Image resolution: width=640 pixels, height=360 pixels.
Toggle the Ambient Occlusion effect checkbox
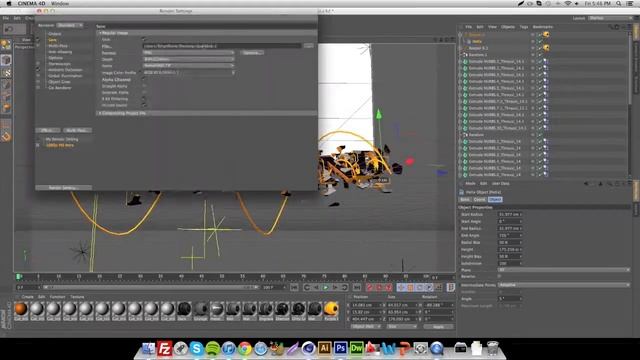[38, 70]
